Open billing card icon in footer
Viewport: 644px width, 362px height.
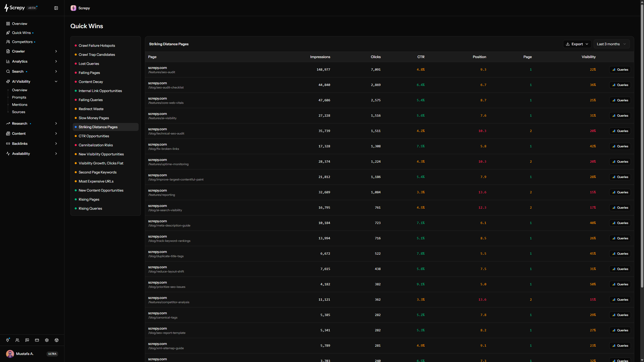[37, 340]
